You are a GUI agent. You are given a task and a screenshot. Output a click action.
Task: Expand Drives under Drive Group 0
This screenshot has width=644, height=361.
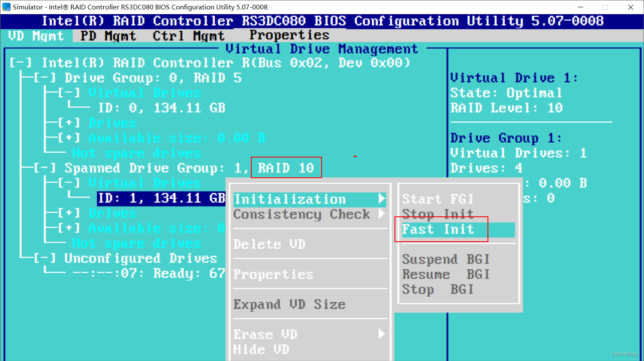coord(69,123)
